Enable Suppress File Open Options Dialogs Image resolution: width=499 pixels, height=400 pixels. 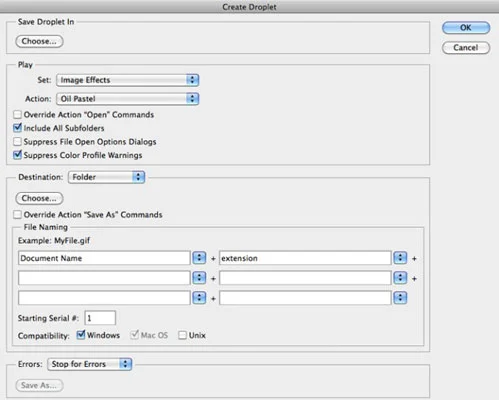tap(17, 142)
